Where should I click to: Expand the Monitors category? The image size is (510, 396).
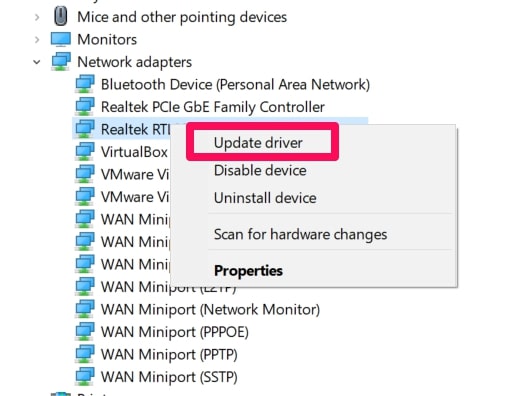click(37, 40)
